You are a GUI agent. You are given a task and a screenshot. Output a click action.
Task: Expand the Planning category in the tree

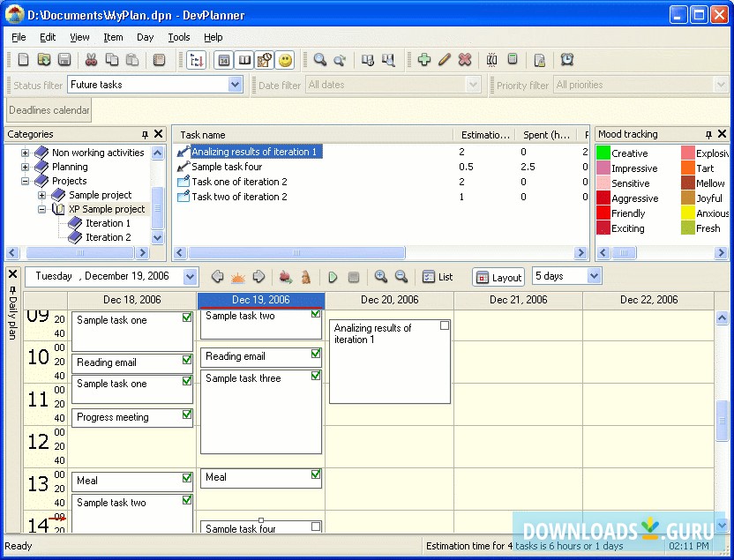pos(24,166)
